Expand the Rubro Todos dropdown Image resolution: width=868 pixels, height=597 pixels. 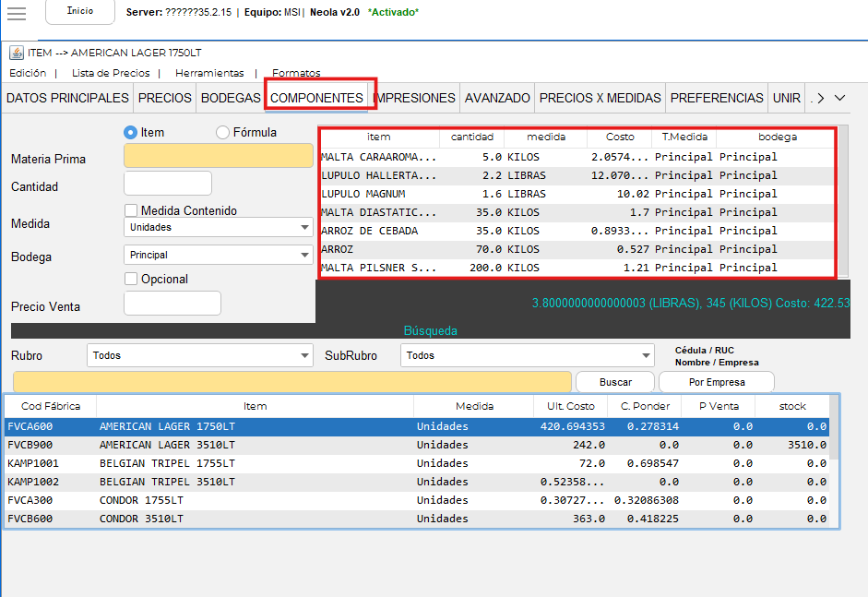[x=200, y=355]
